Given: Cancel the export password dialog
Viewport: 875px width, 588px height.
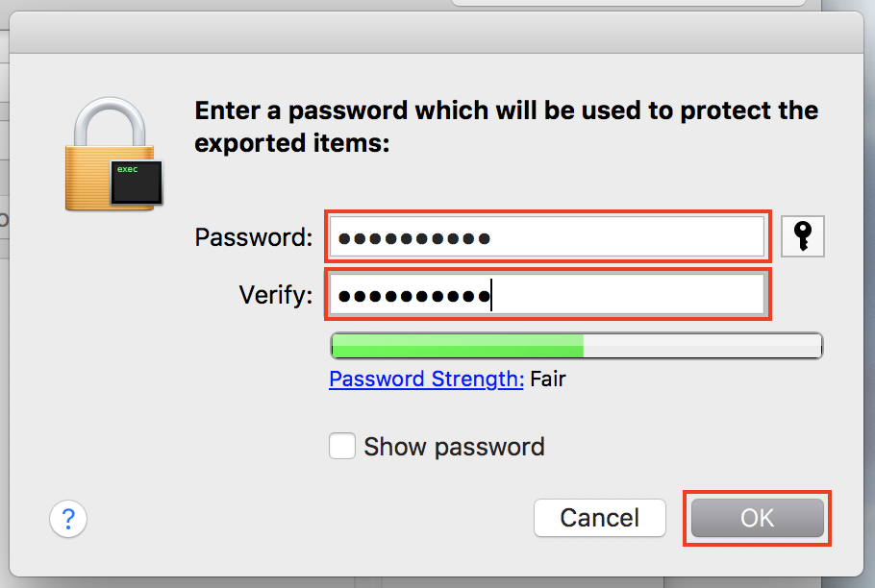Looking at the screenshot, I should [x=599, y=519].
